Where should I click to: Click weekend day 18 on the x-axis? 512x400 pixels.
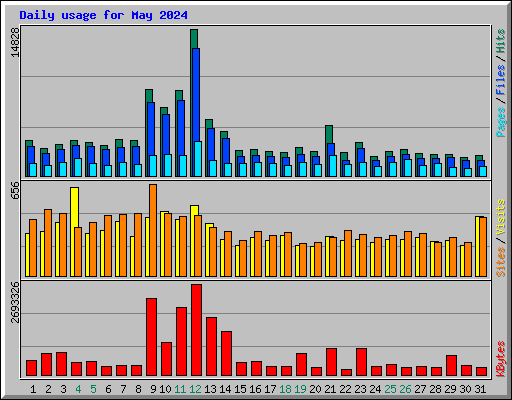coord(285,389)
